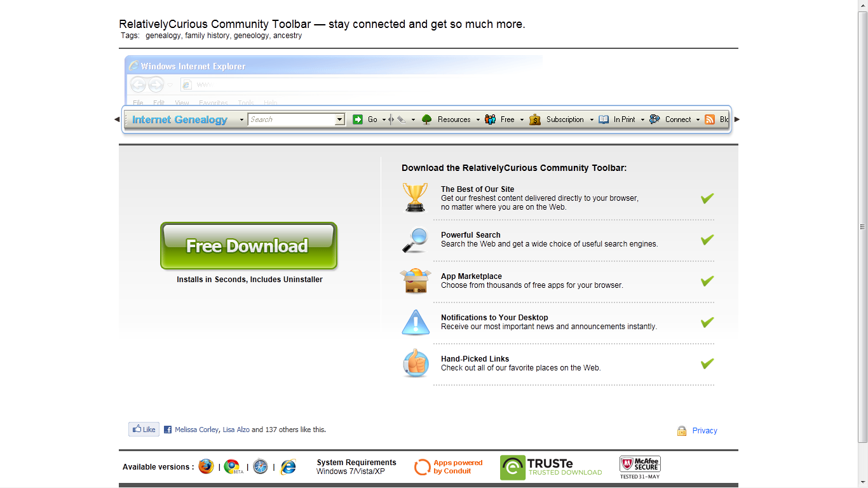Expand the highlighter dropdown arrow
Screen dimensions: 868x488
(413, 119)
